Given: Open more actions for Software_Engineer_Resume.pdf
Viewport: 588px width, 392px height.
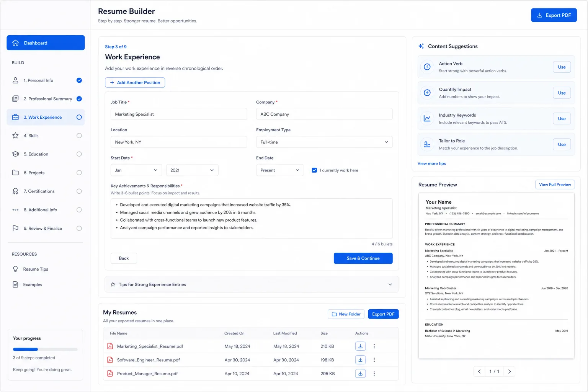Looking at the screenshot, I should coord(374,360).
